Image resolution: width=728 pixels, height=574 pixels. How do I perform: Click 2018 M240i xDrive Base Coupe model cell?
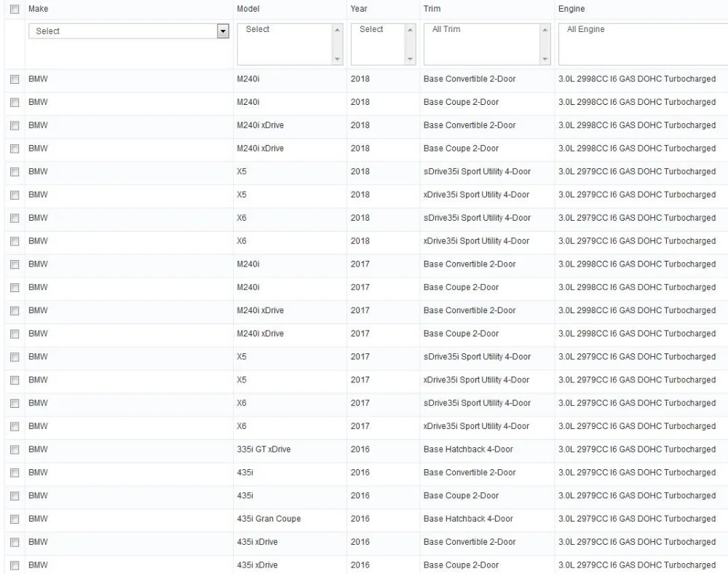(260, 149)
